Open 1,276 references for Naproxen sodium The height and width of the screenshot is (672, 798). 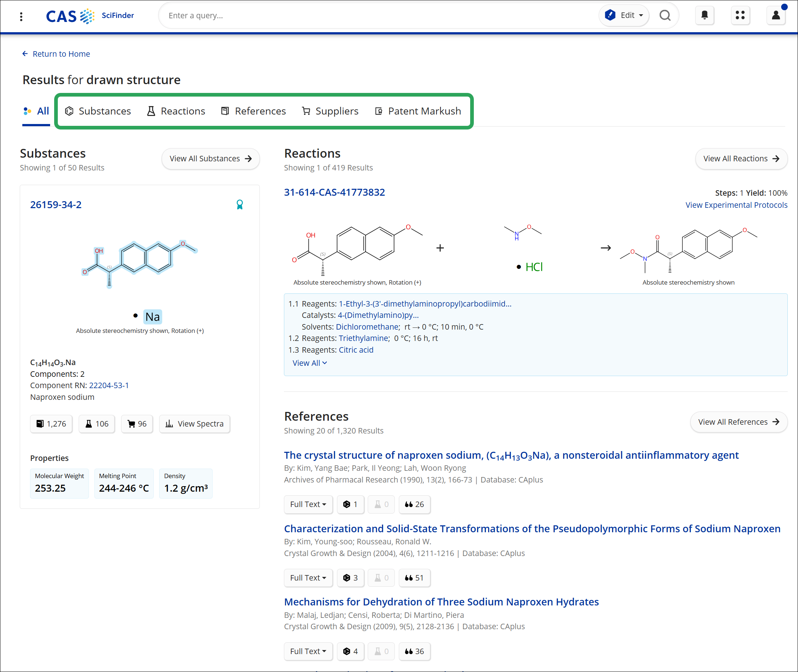click(51, 424)
